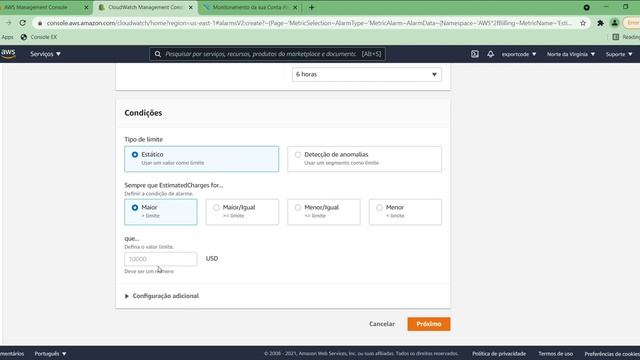
Task: Click the search magnifier icon
Action: click(158, 54)
